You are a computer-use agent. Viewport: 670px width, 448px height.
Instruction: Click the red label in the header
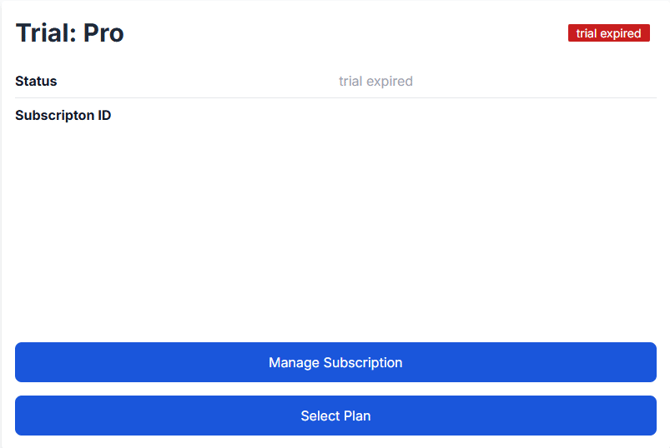pyautogui.click(x=608, y=33)
